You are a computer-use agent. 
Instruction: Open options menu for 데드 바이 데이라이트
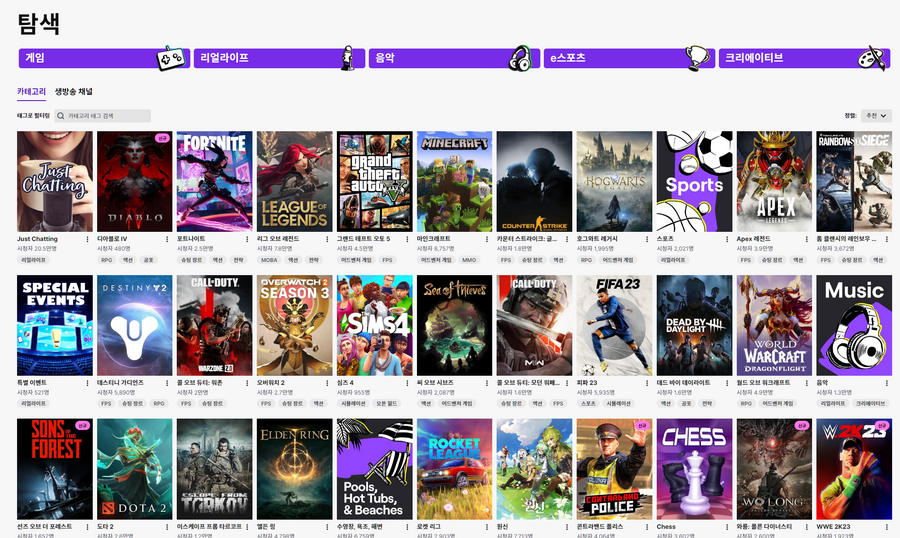coord(727,383)
